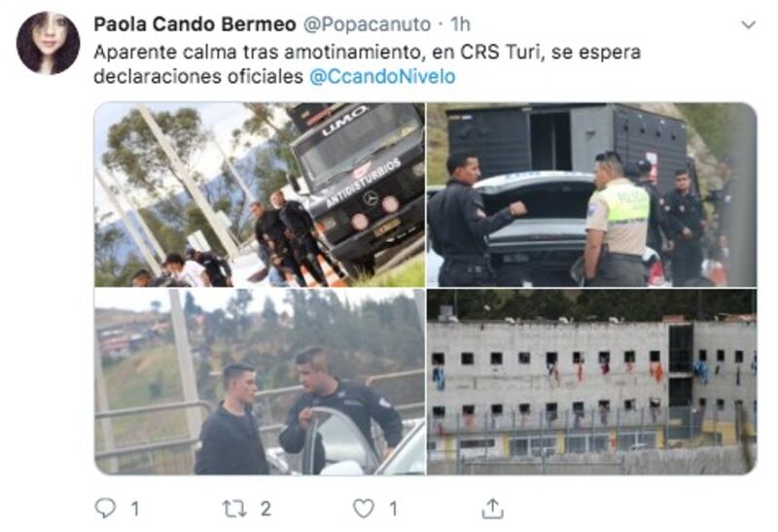Open the photo of two men by car door
The image size is (778, 532).
260,381
